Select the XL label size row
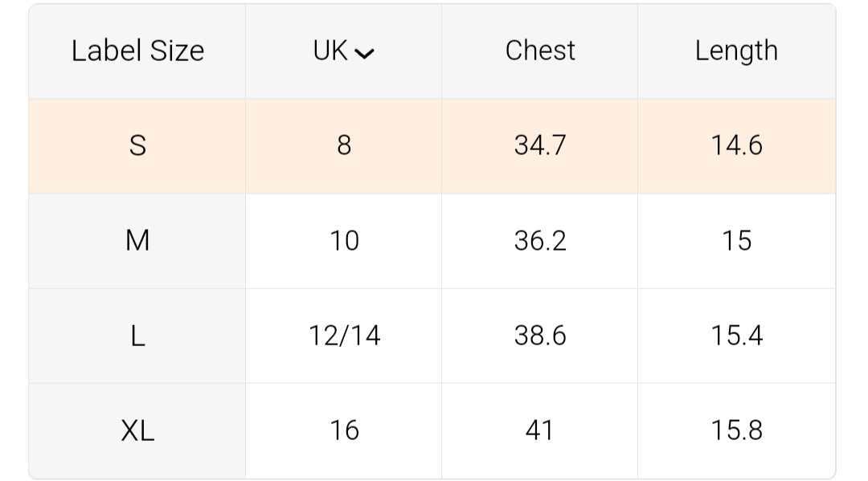868x481 pixels. (x=137, y=430)
